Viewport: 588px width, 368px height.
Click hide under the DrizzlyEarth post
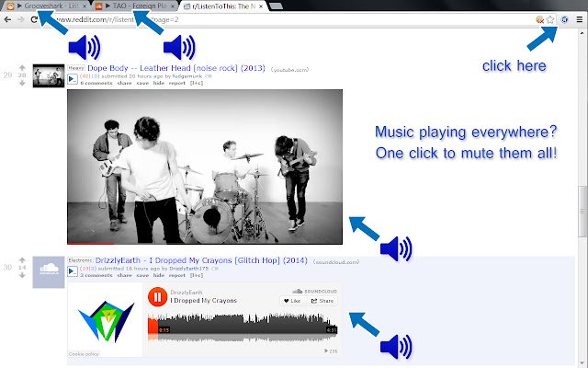(x=159, y=275)
